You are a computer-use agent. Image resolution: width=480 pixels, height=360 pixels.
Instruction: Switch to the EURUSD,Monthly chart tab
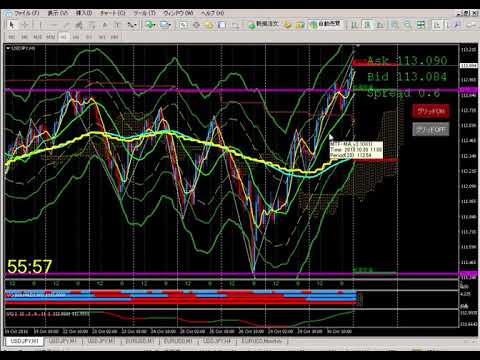[262, 341]
